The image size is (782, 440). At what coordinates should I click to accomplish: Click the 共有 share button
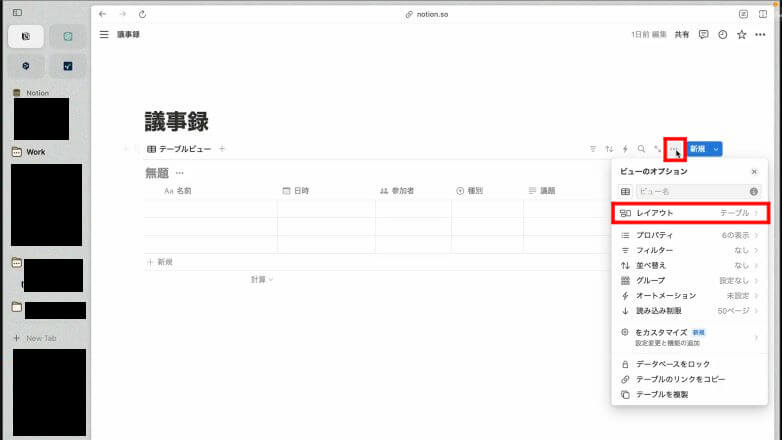click(682, 34)
